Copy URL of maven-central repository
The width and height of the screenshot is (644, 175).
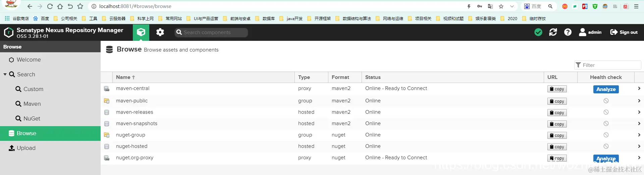click(x=557, y=89)
